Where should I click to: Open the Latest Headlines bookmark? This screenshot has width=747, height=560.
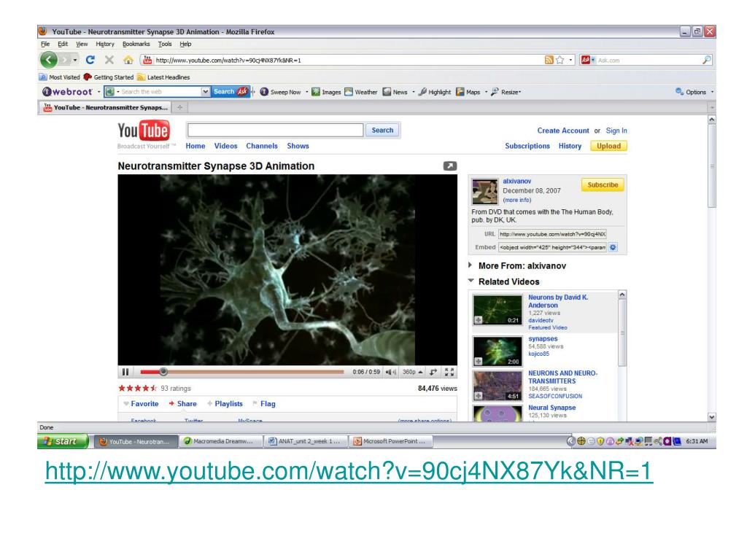(163, 77)
